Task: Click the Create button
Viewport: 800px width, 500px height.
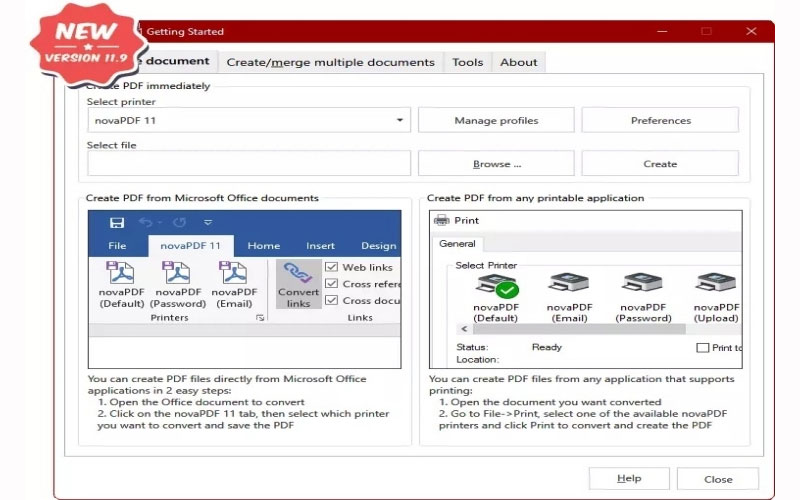Action: tap(660, 164)
